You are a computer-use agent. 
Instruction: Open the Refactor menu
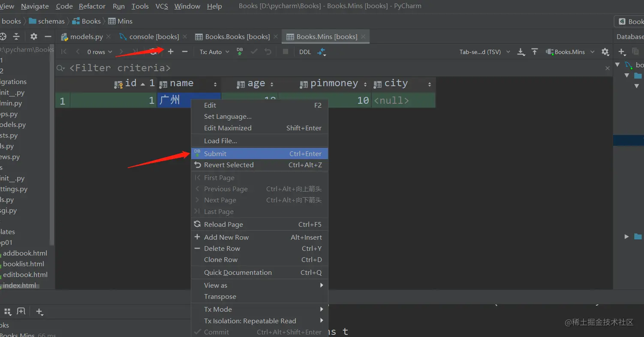[92, 6]
